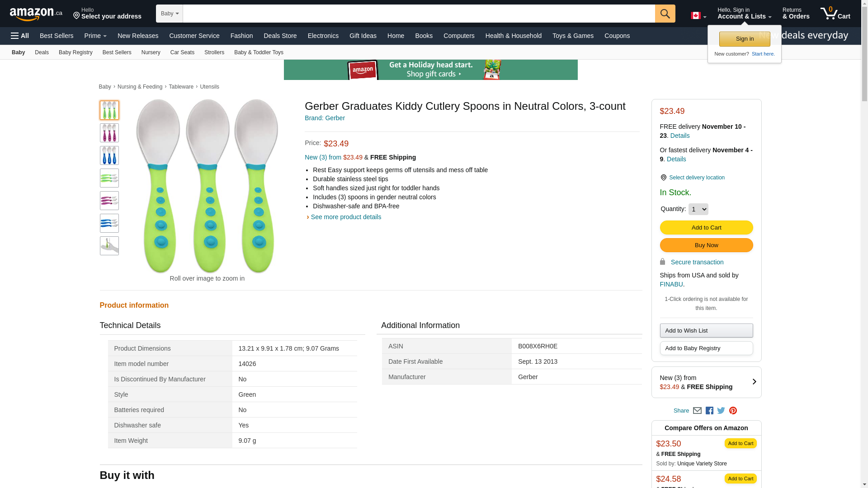868x488 pixels.
Task: Open the shopping cart icon
Action: coord(835,14)
